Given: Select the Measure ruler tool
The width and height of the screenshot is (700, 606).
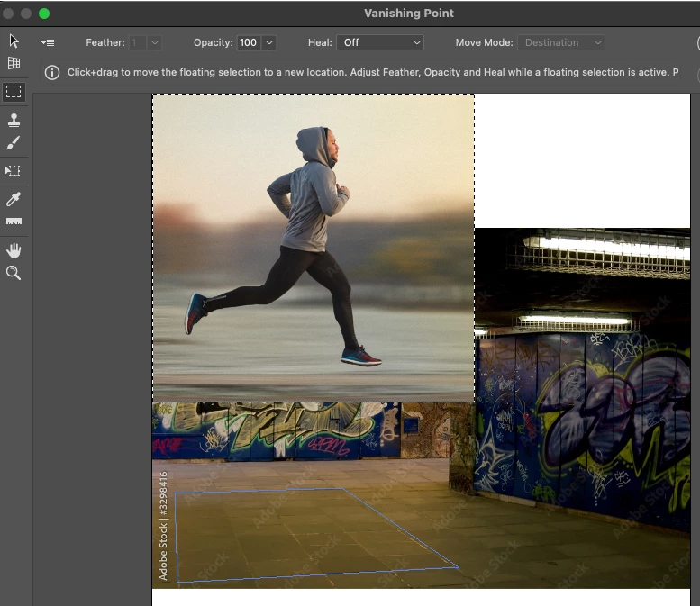Looking at the screenshot, I should (14, 222).
